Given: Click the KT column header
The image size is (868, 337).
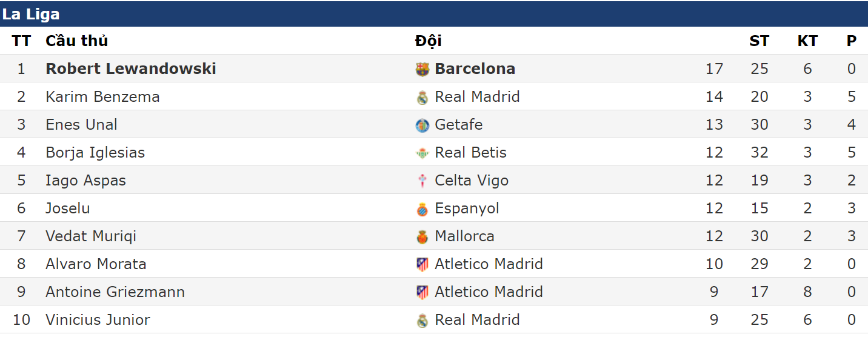Looking at the screenshot, I should [x=807, y=41].
